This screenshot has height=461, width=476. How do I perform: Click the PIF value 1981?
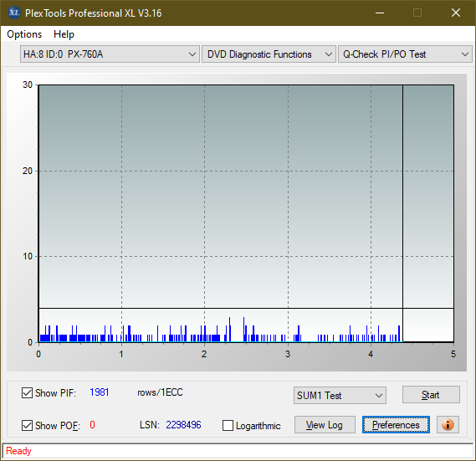100,392
